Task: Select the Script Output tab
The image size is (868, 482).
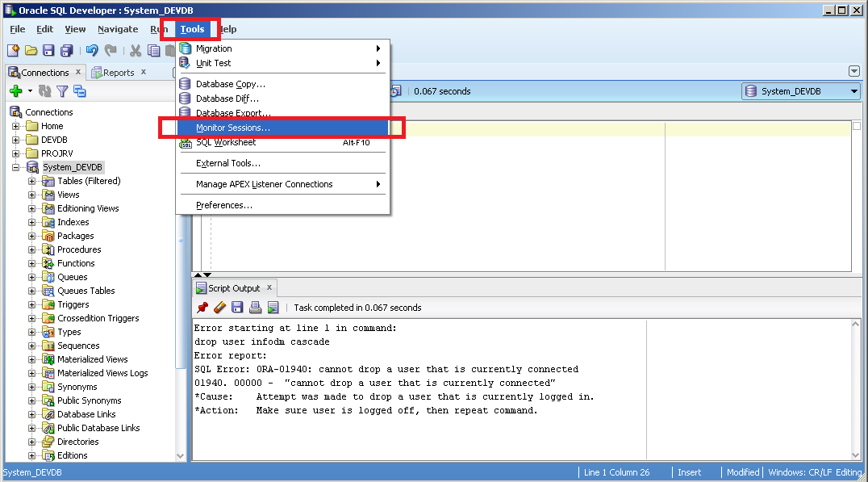Action: [x=234, y=288]
